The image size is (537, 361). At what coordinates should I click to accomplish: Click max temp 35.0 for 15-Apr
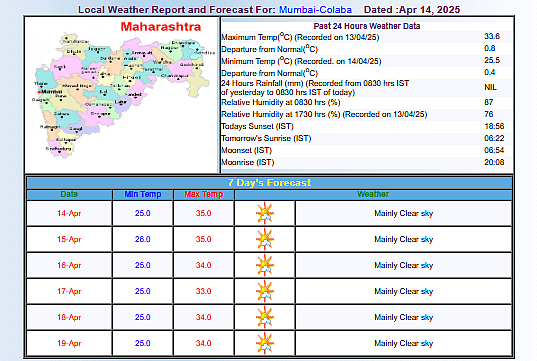point(203,239)
